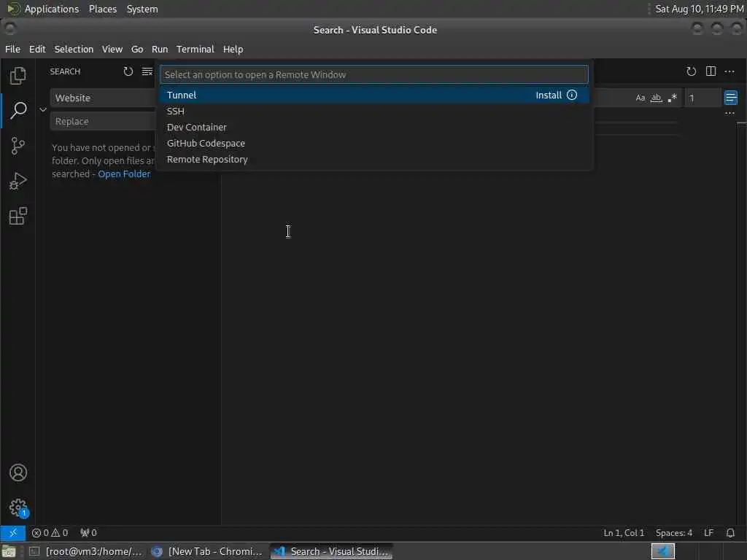Change end of line sequence LF
The image size is (747, 560).
[x=708, y=532]
